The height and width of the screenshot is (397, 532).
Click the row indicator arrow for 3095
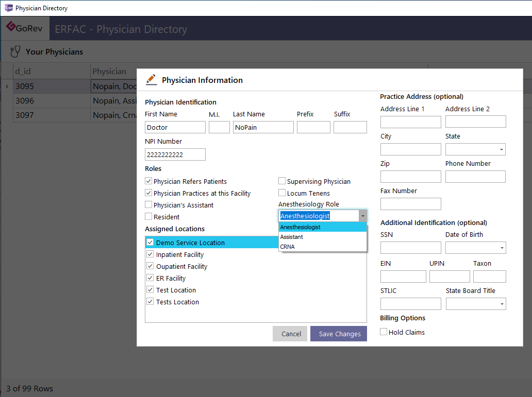pos(7,87)
